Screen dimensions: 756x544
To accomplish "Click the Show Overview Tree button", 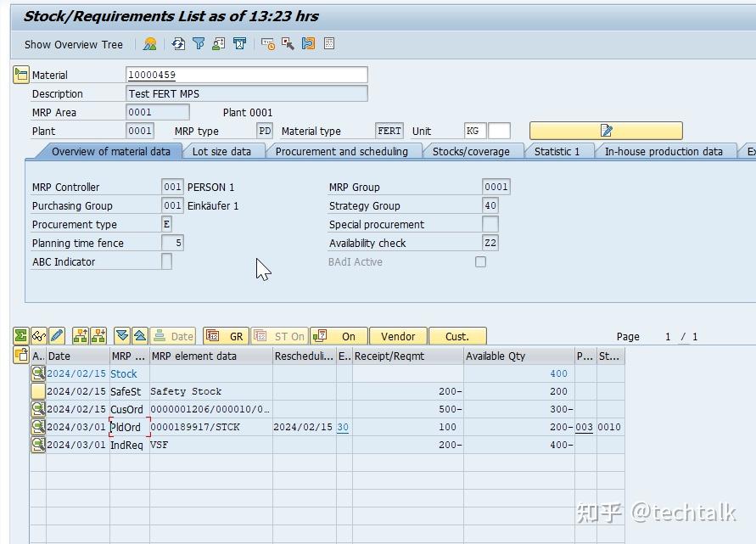I will tap(72, 43).
